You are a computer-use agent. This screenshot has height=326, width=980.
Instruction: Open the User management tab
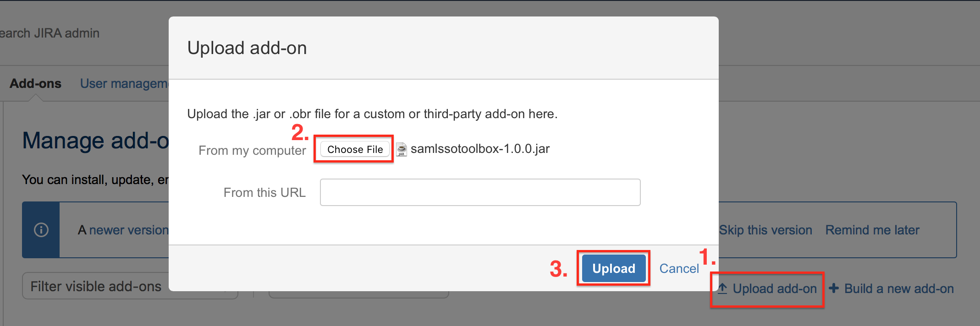[125, 83]
